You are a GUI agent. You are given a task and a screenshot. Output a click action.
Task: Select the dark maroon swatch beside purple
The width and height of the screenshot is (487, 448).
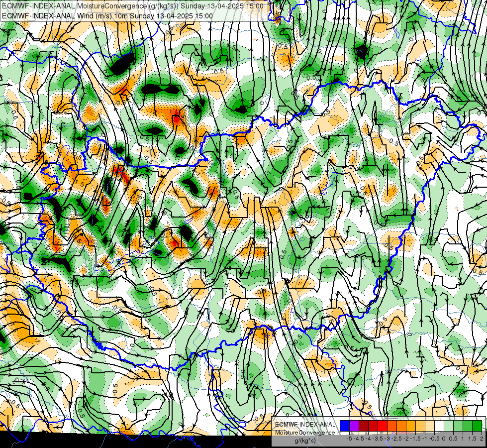364,426
